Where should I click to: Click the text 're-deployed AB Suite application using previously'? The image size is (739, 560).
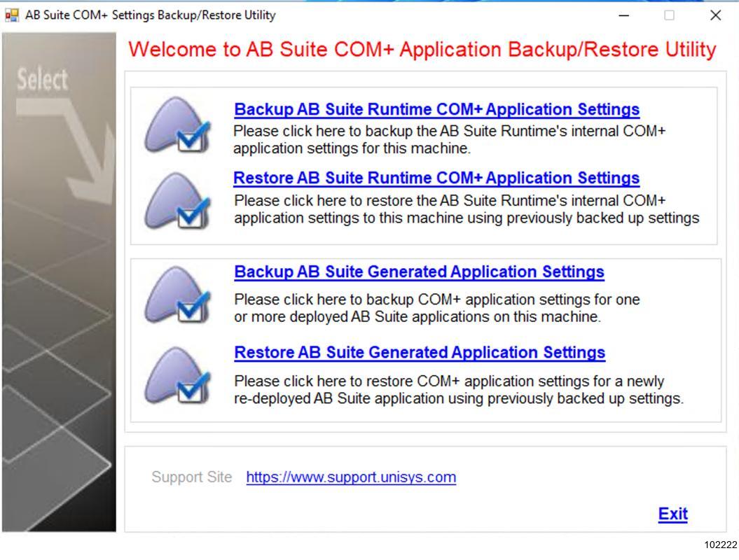point(394,398)
